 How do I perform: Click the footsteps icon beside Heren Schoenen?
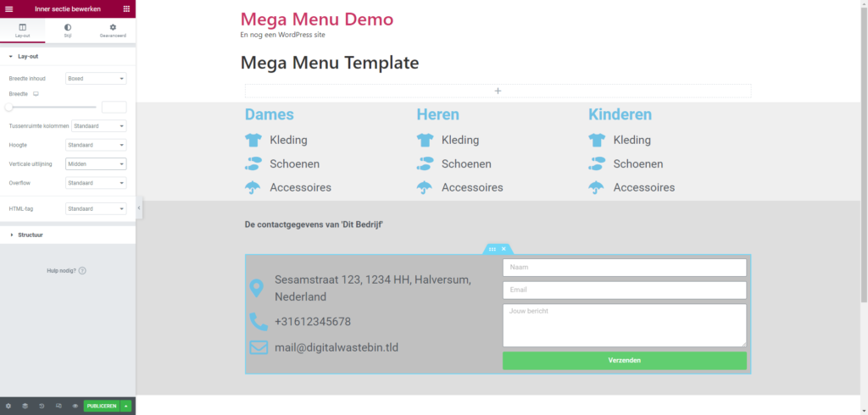point(425,163)
